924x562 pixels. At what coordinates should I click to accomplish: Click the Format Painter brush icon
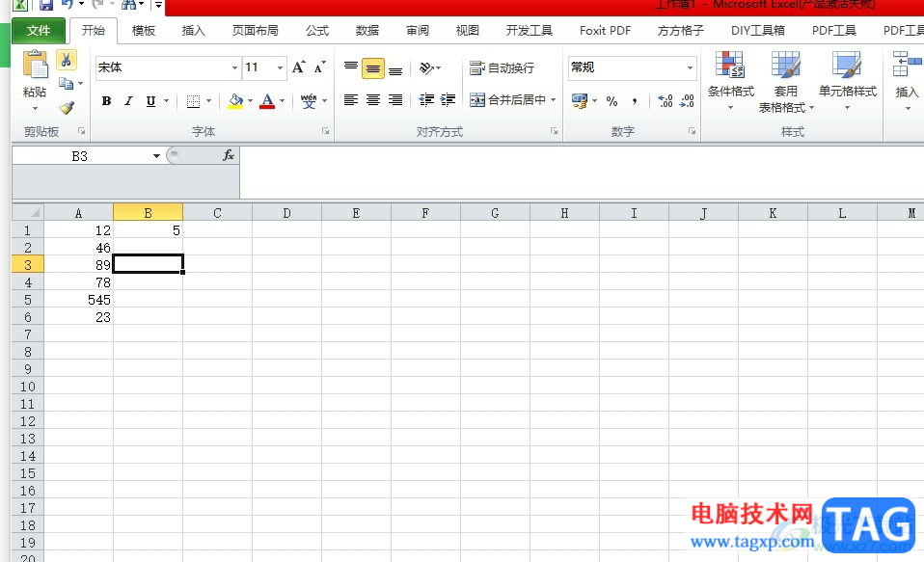[x=67, y=108]
